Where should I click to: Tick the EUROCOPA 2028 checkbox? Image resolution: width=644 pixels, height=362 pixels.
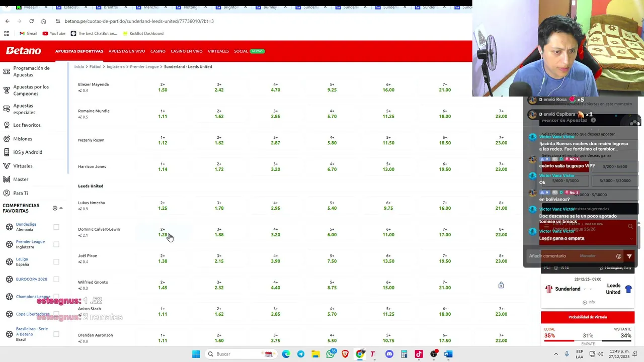pos(56,279)
